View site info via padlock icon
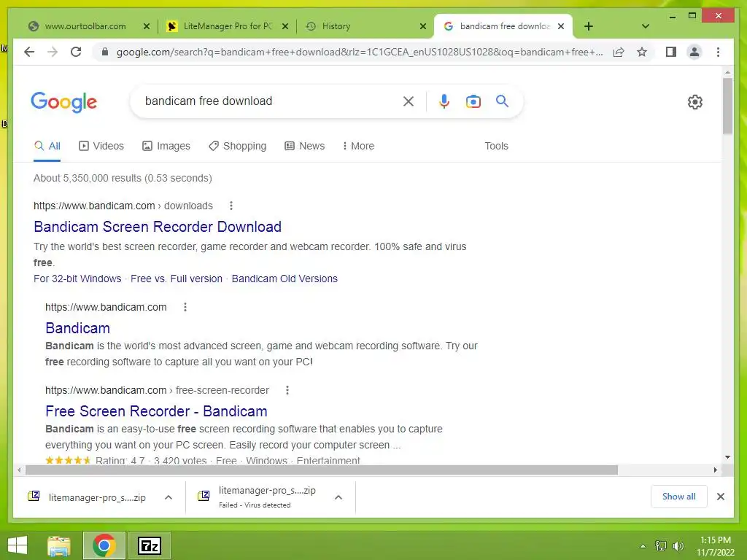This screenshot has width=747, height=560. (105, 52)
